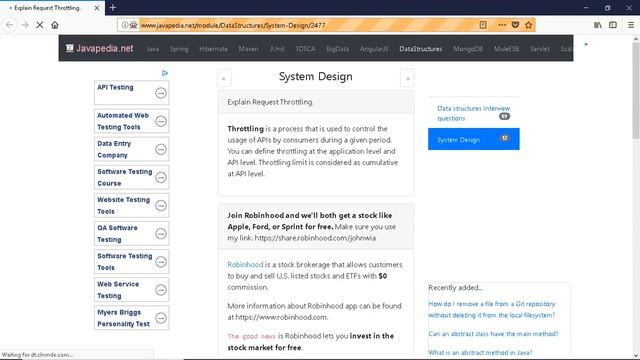Open the Library icon in toolbar
640x360 pixels.
coord(598,25)
